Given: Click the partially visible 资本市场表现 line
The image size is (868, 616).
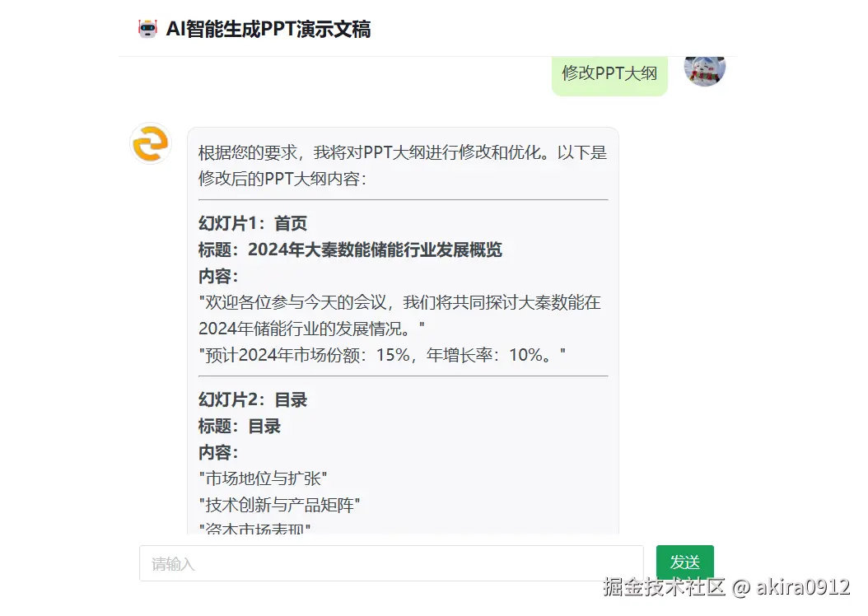Looking at the screenshot, I should (254, 528).
